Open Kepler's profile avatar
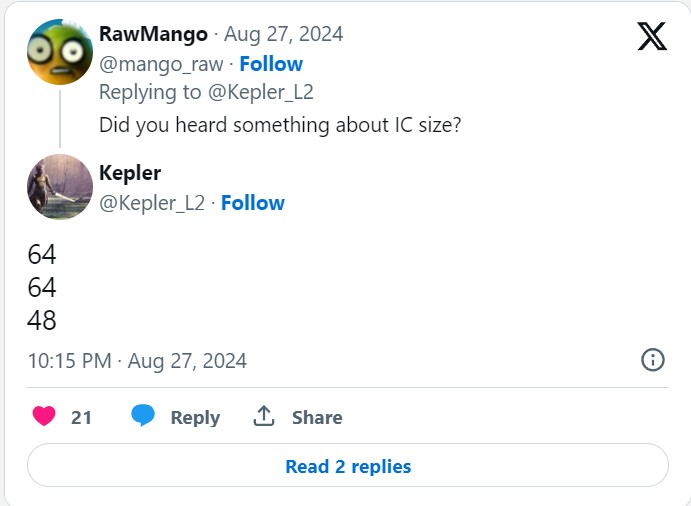This screenshot has width=691, height=506. click(60, 187)
